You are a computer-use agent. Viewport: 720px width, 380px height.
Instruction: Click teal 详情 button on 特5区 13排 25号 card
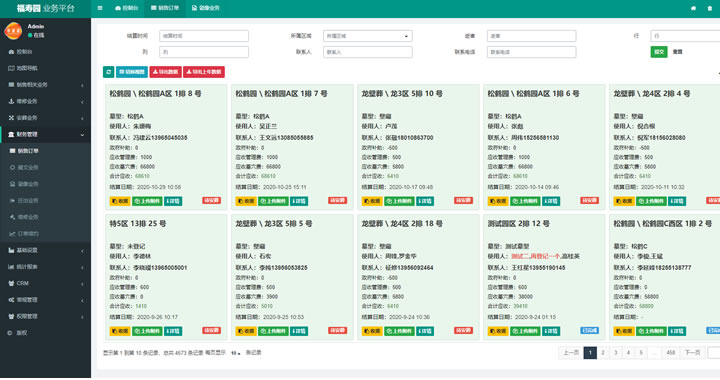[173, 331]
